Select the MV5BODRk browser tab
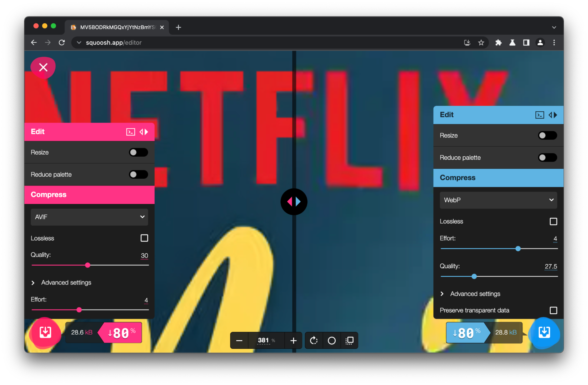Screen dimensions: 588x385 117,27
